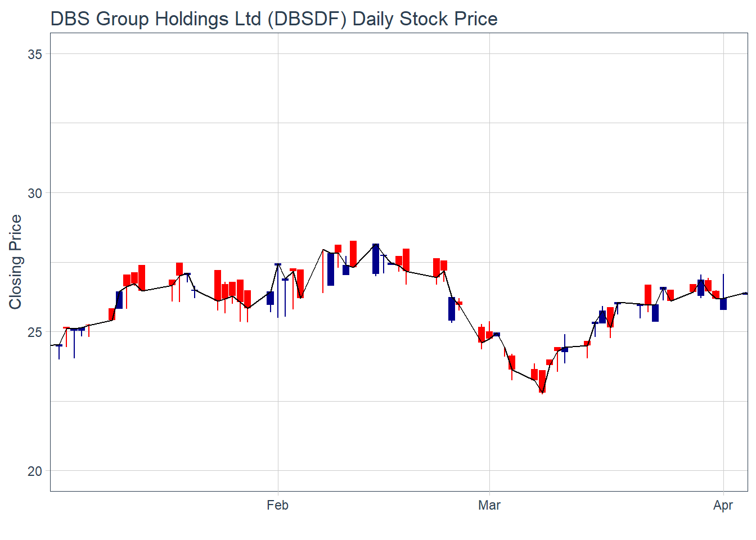756x540 pixels.
Task: Click the 25 y-axis tick label
Action: (35, 332)
